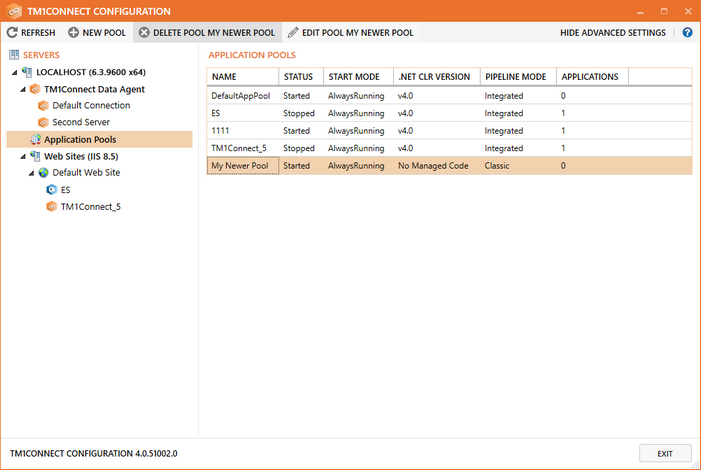Collapse the Web Sites (IIS 8.5) node
Screen dimensions: 701x470
[x=23, y=157]
